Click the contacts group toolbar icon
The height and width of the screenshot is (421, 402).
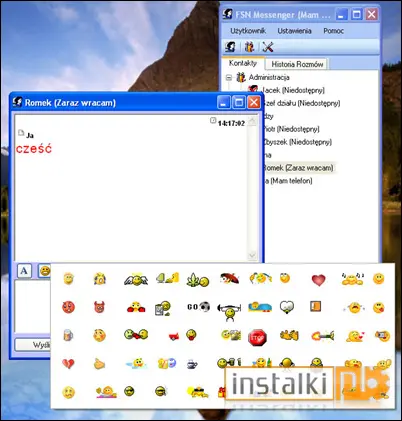(249, 47)
